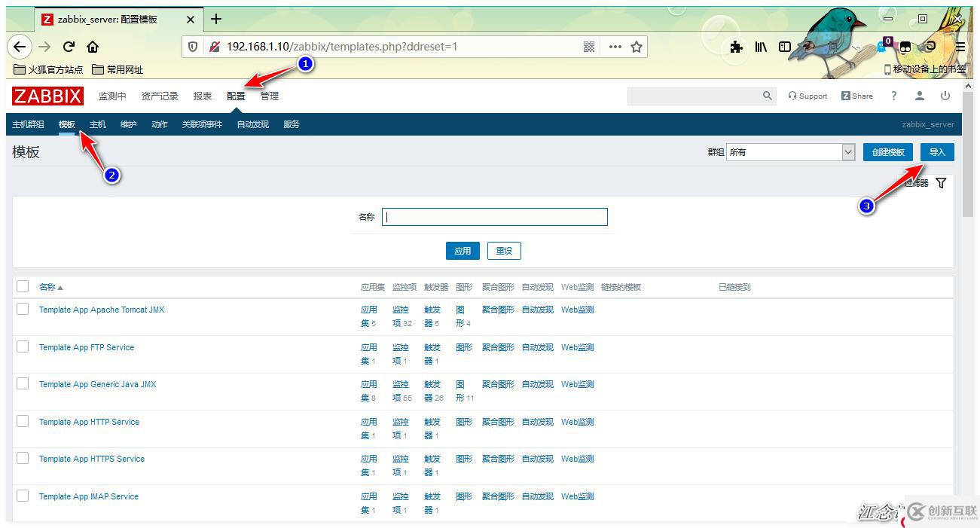Open Template App FTP Service link
This screenshot has height=528, width=980.
coord(87,347)
